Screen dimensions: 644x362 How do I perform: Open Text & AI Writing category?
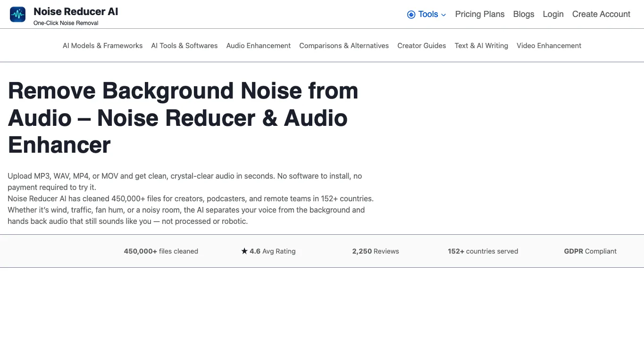[x=481, y=46]
